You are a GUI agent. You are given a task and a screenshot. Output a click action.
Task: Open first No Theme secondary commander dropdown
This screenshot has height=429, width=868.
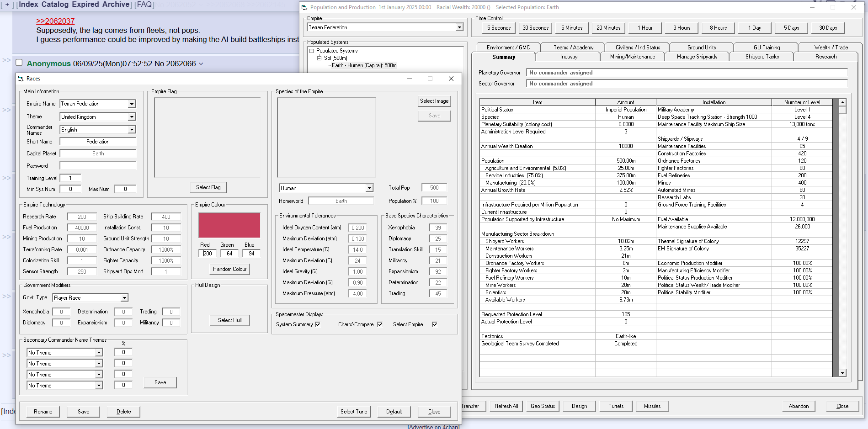tap(99, 353)
